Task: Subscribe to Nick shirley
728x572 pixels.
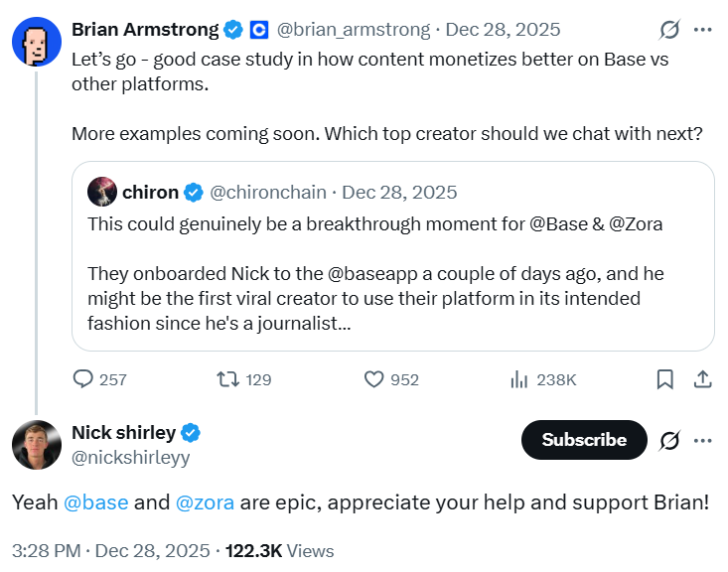Action: 584,440
